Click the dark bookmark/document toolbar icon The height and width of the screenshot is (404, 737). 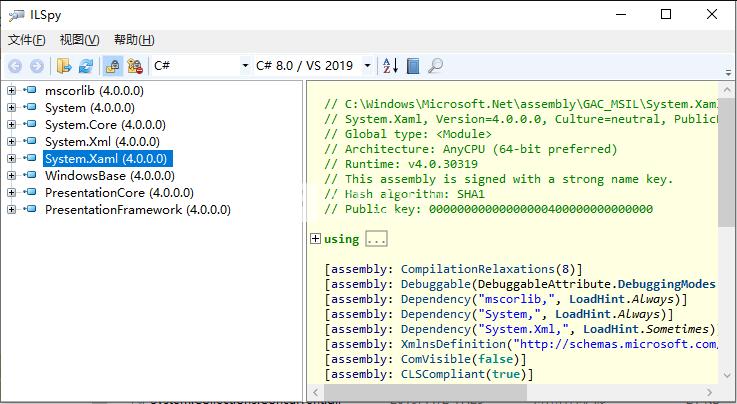tap(413, 66)
